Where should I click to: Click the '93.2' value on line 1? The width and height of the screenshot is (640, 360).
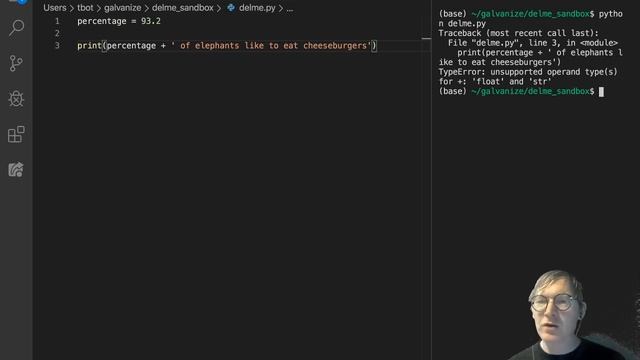[151, 21]
